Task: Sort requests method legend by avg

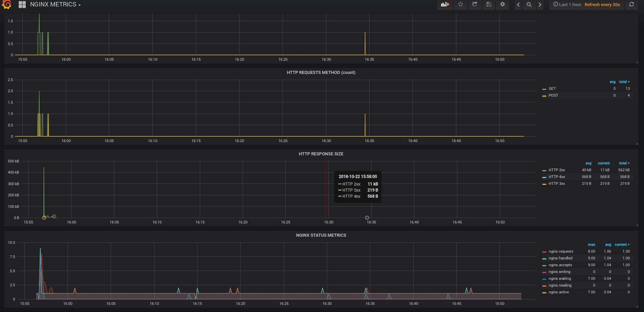Action: (x=612, y=82)
